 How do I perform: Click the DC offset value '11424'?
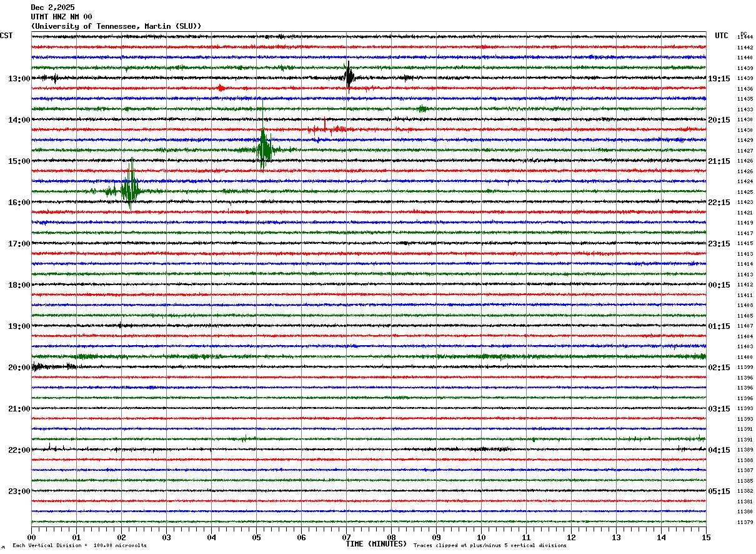pyautogui.click(x=745, y=181)
